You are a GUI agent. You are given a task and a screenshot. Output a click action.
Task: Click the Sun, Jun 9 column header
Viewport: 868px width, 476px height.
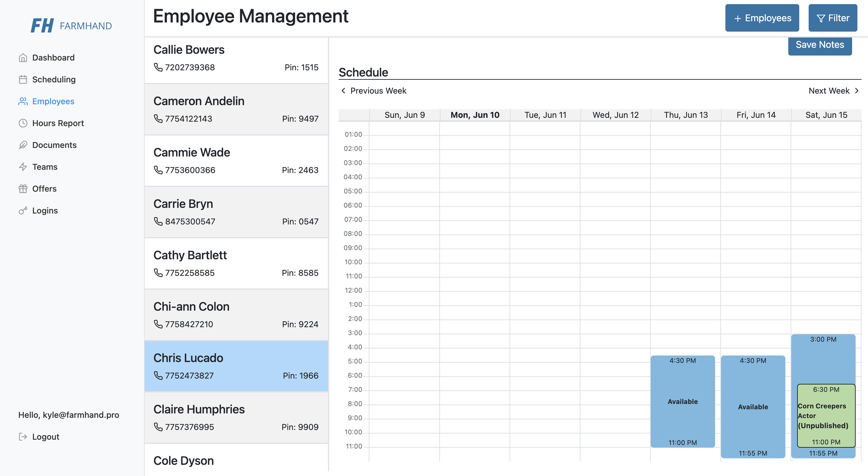click(x=405, y=115)
